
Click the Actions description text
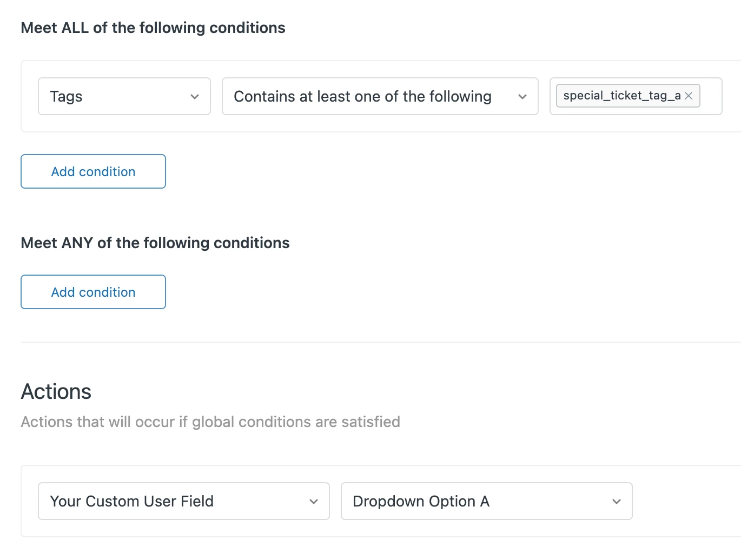click(x=210, y=422)
